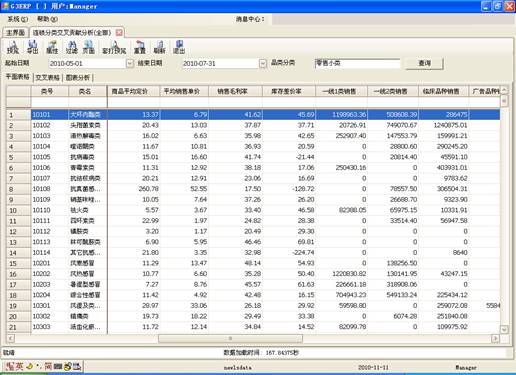Sort by the 类名 column header

[88, 91]
